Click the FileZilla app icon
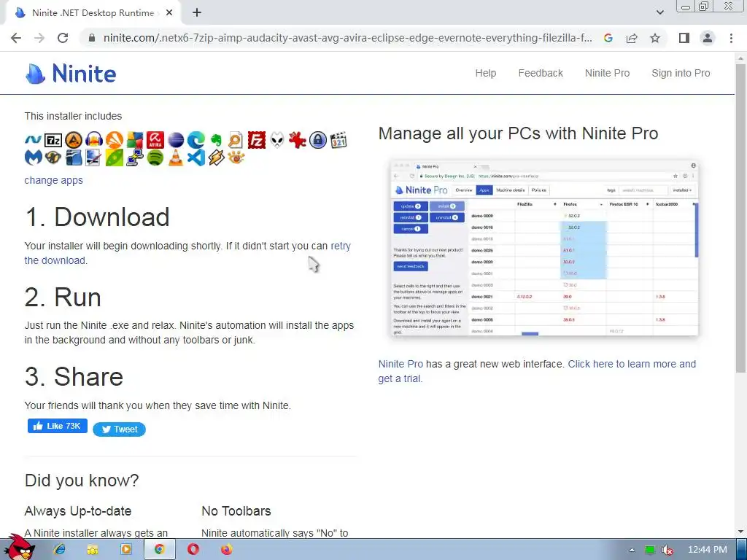This screenshot has width=747, height=560. (256, 140)
